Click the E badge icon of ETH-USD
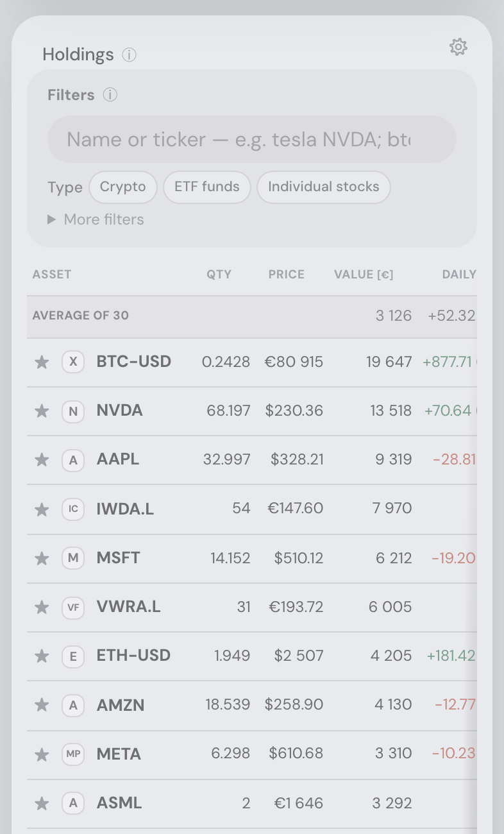 tap(73, 656)
